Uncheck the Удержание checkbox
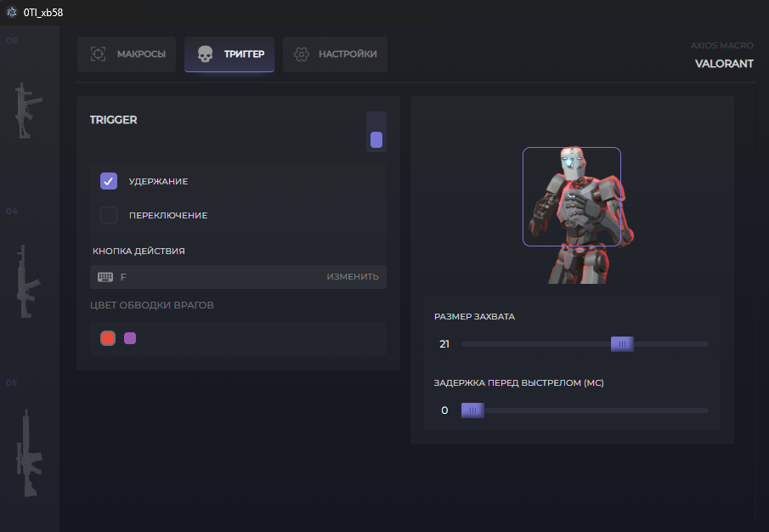Viewport: 769px width, 532px height. pyautogui.click(x=109, y=181)
